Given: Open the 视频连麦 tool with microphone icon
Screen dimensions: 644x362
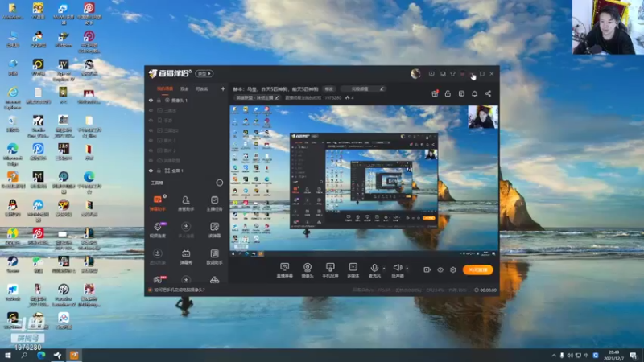Looking at the screenshot, I should pos(157,230).
